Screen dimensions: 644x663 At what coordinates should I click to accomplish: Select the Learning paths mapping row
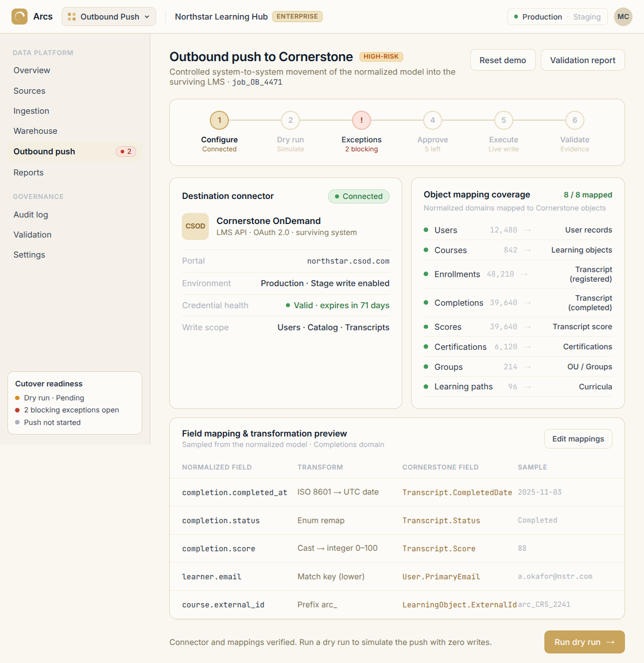pos(518,387)
